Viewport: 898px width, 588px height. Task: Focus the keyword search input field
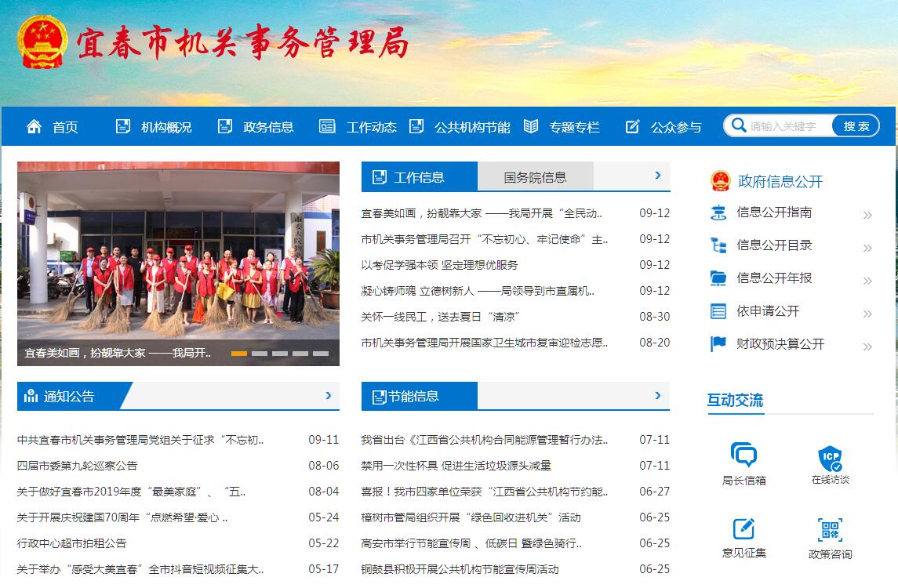790,126
